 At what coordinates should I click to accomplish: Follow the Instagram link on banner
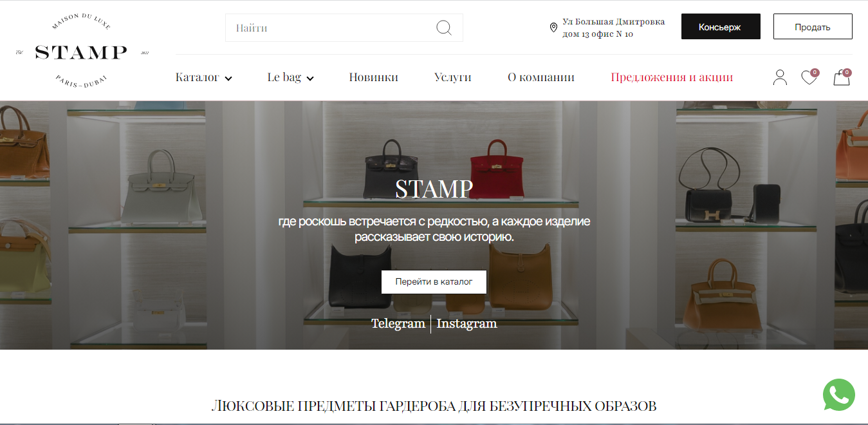click(x=466, y=323)
